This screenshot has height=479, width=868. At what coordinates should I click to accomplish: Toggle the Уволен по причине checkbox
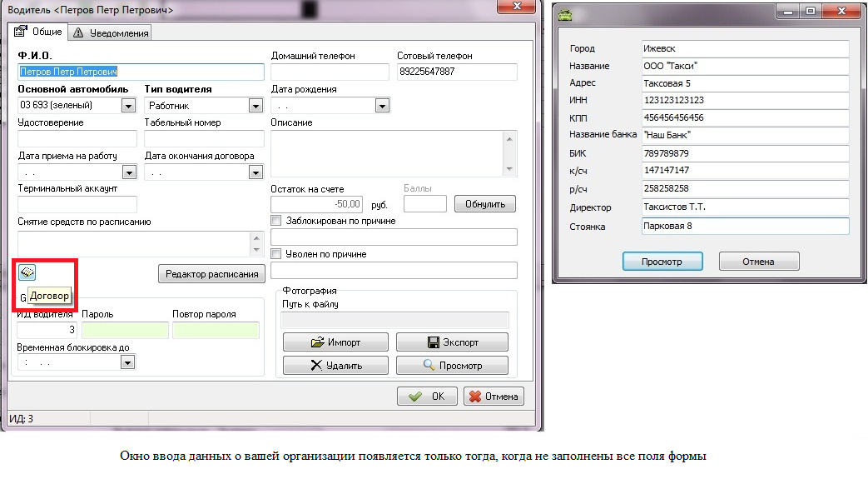[276, 254]
